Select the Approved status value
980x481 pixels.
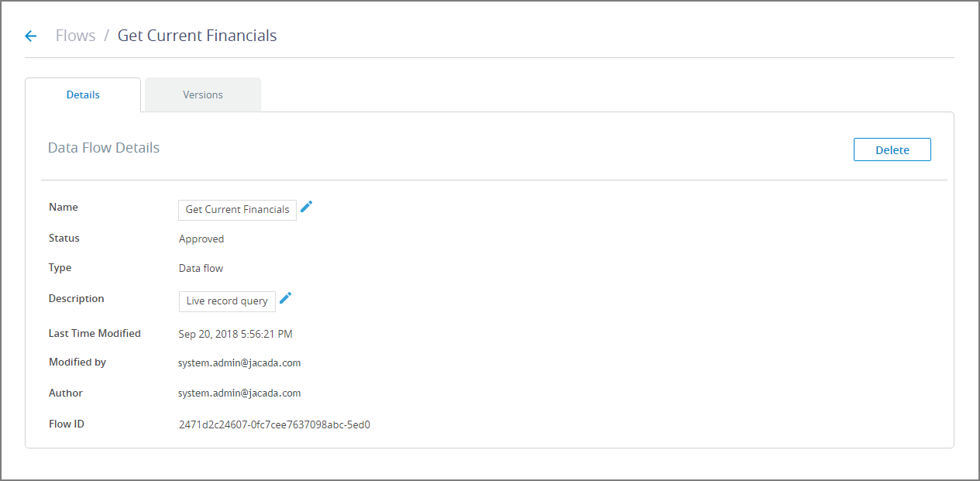pos(201,239)
